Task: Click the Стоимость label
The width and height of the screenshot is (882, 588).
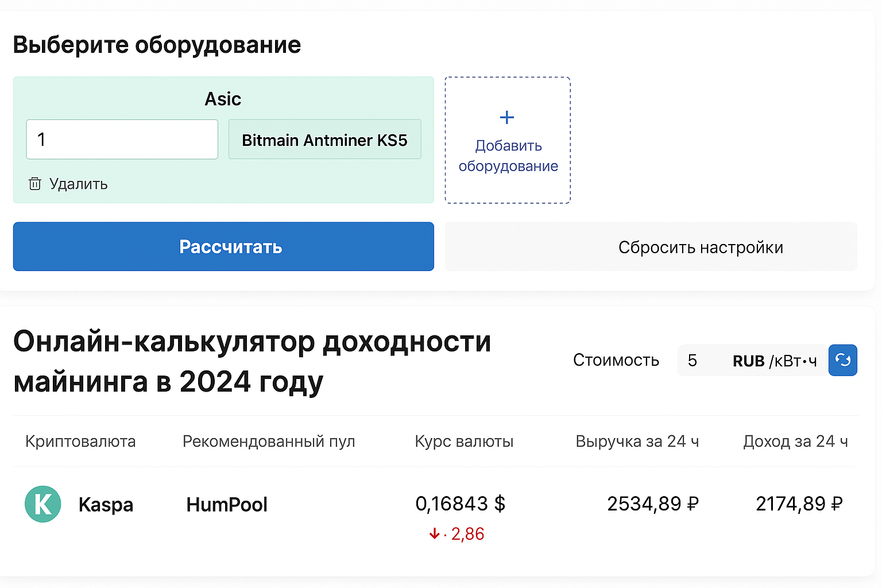Action: pos(616,360)
